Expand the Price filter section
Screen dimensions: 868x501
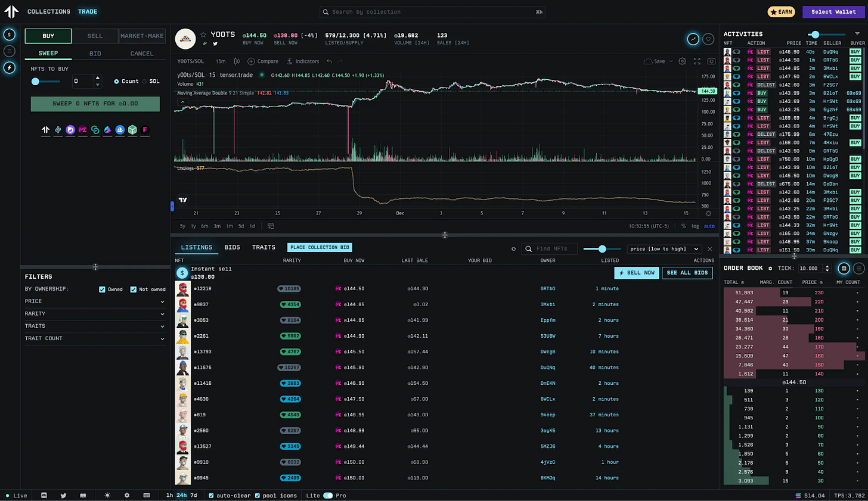click(x=95, y=301)
